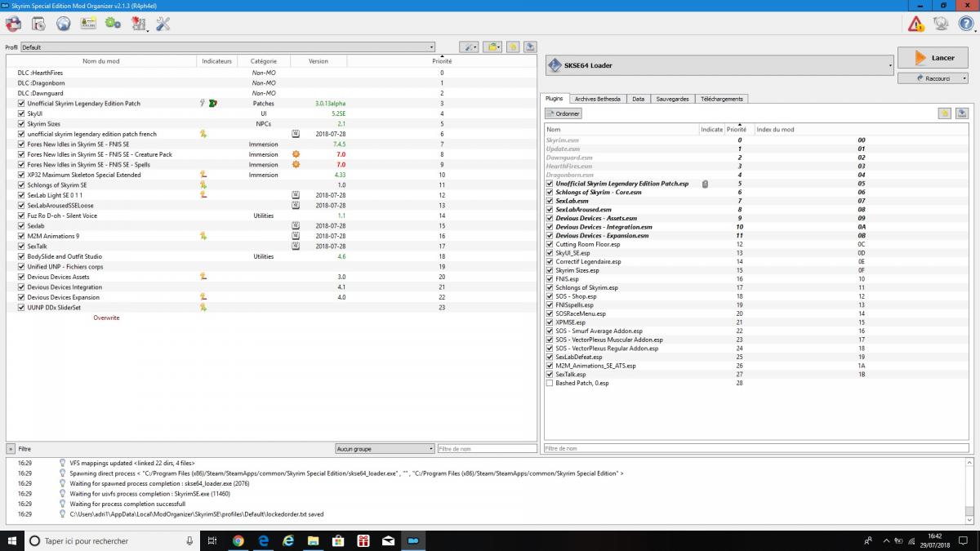Click the indicator icon beside Unofficial Skyrim Legendary Edition Patch.esp
This screenshot has width=980, height=551.
click(705, 184)
